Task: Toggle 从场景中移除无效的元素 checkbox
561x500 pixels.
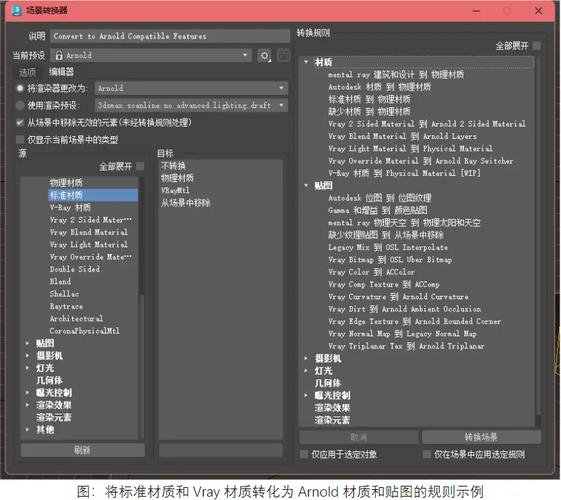Action: pos(20,123)
